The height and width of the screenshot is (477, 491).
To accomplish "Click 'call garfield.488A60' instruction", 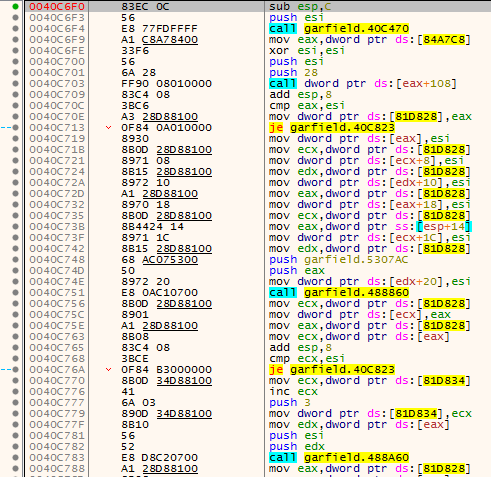I will (339, 458).
